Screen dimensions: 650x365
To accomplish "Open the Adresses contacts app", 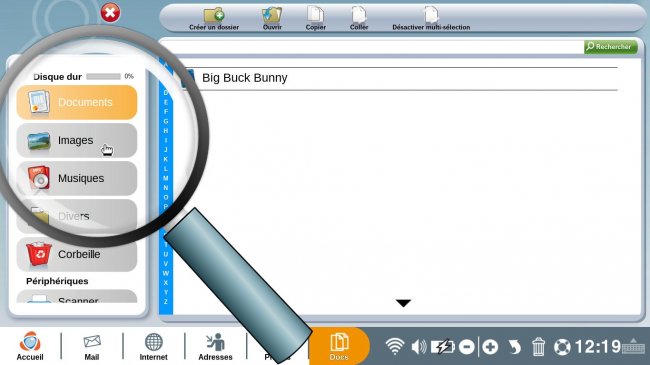I will [x=215, y=347].
